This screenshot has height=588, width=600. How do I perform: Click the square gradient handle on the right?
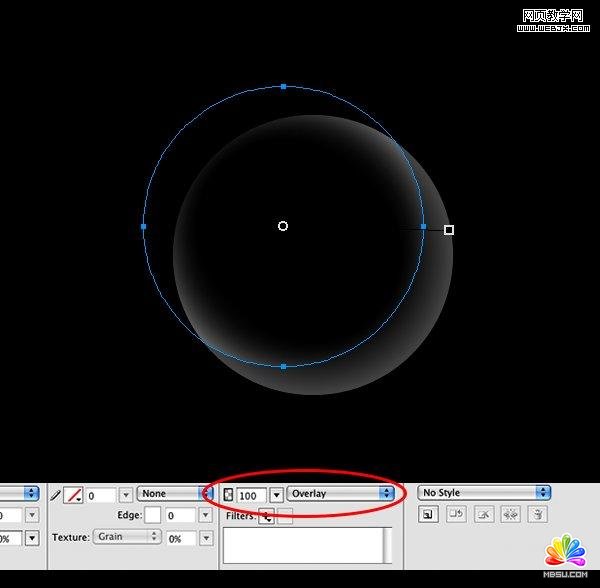449,230
